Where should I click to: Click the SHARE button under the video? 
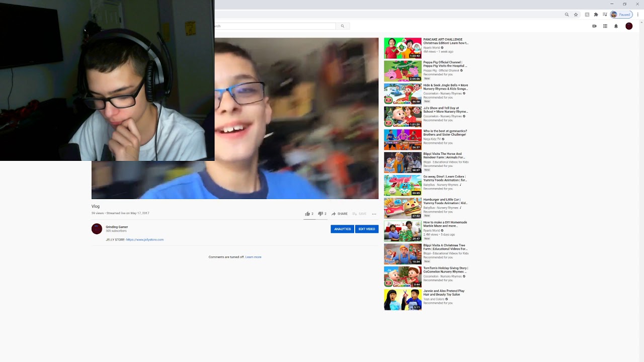(340, 214)
